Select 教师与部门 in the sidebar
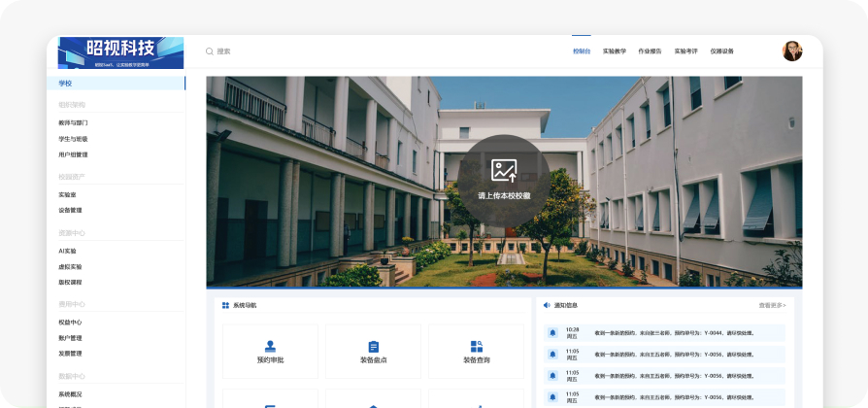 (73, 123)
